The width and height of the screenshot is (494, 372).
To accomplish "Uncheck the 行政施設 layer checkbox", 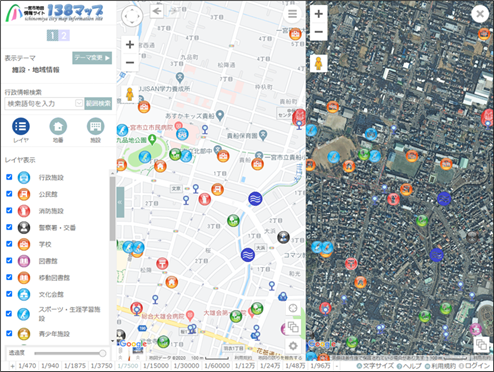I will tap(9, 177).
